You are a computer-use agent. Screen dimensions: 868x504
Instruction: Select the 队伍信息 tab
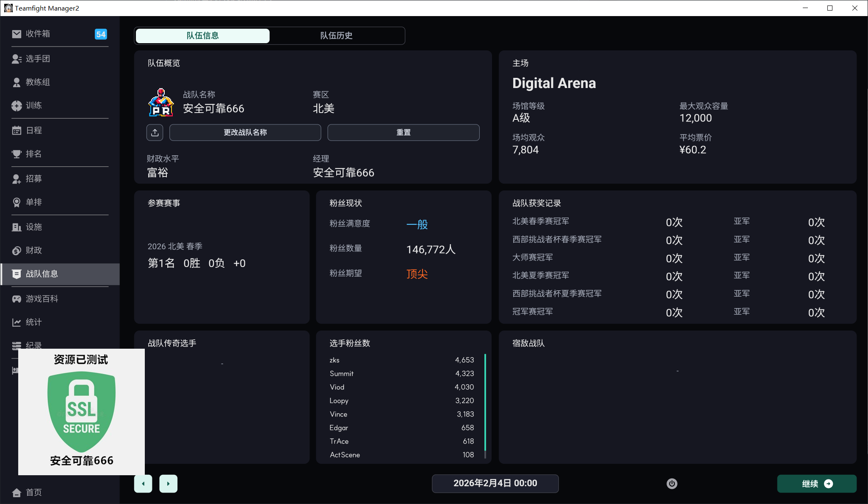coord(203,36)
